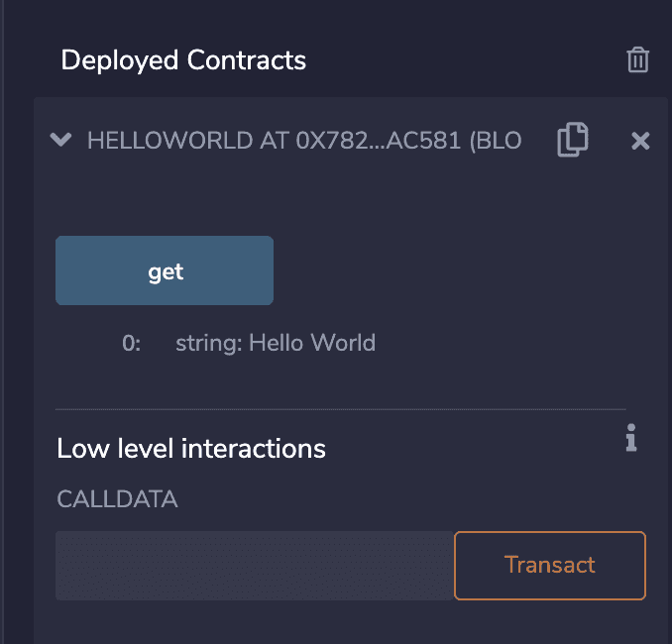
Task: Open the low level interactions info icon
Action: tap(630, 438)
